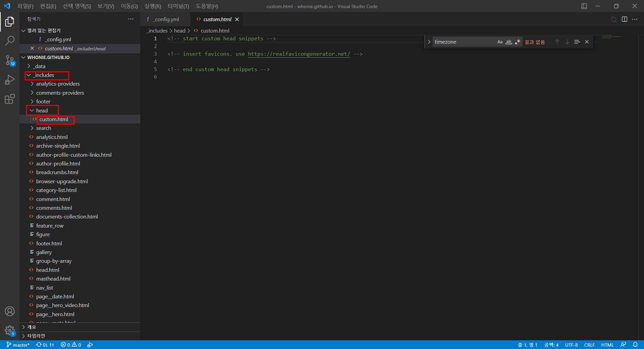Synchronize changes in status bar
Screen dimensions: 644x349
coord(45,345)
